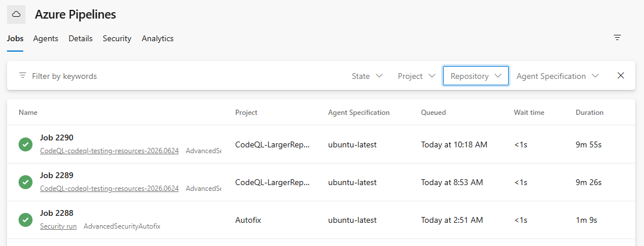Image resolution: width=644 pixels, height=246 pixels.
Task: Click 'Today at 10:18 AM' queued time
Action: pyautogui.click(x=454, y=144)
